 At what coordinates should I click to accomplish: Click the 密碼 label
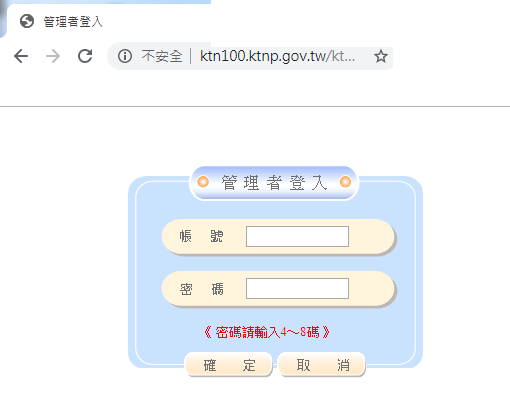(x=201, y=289)
